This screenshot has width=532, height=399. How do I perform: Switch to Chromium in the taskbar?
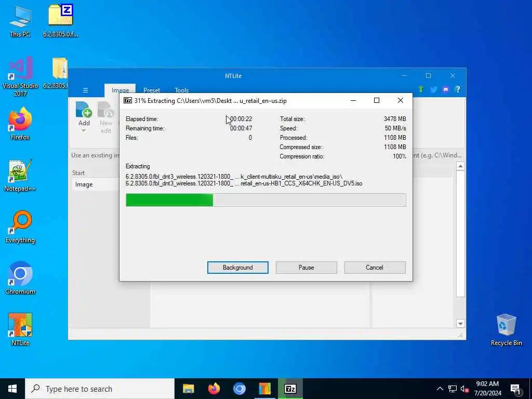(239, 389)
